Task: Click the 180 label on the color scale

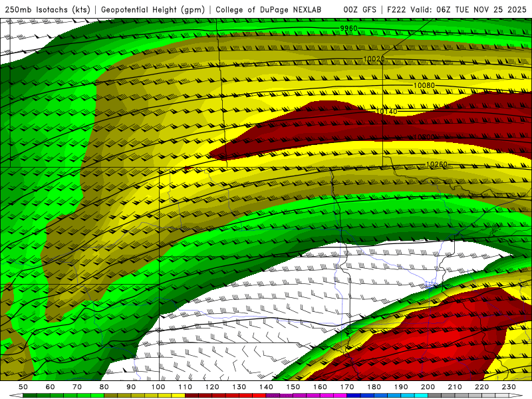Action: pyautogui.click(x=374, y=387)
